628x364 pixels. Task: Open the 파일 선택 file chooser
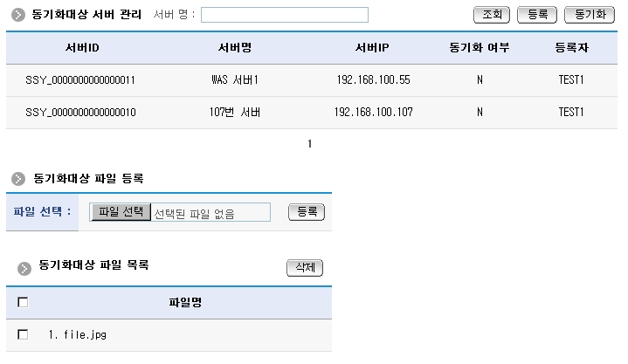(x=121, y=212)
